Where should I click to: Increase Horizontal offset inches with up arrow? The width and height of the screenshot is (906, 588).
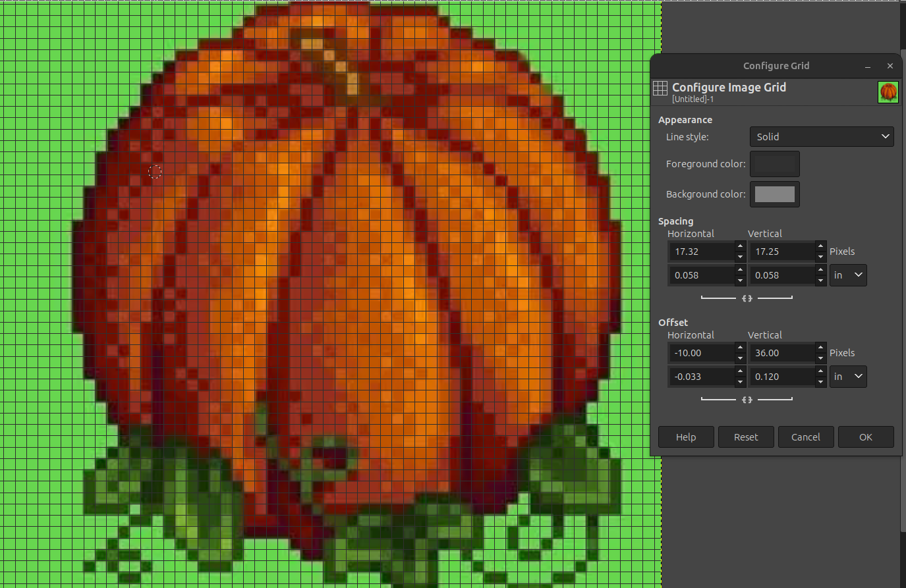(x=741, y=371)
